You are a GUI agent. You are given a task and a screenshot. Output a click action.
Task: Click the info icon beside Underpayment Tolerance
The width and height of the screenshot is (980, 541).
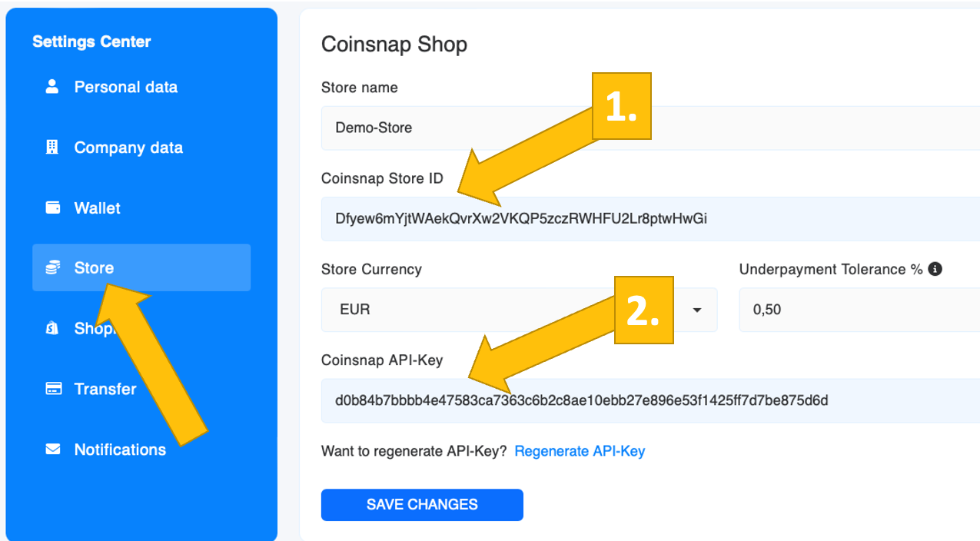point(935,269)
